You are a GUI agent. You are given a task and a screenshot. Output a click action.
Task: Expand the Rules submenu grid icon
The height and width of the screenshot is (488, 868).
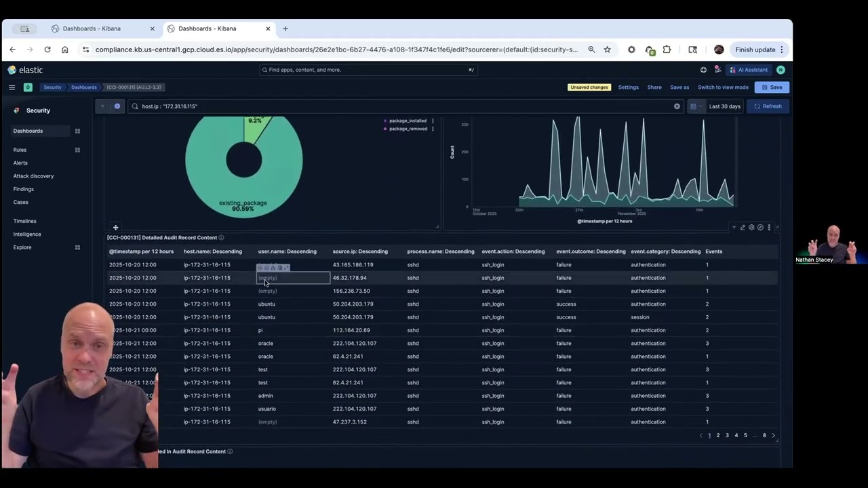77,150
